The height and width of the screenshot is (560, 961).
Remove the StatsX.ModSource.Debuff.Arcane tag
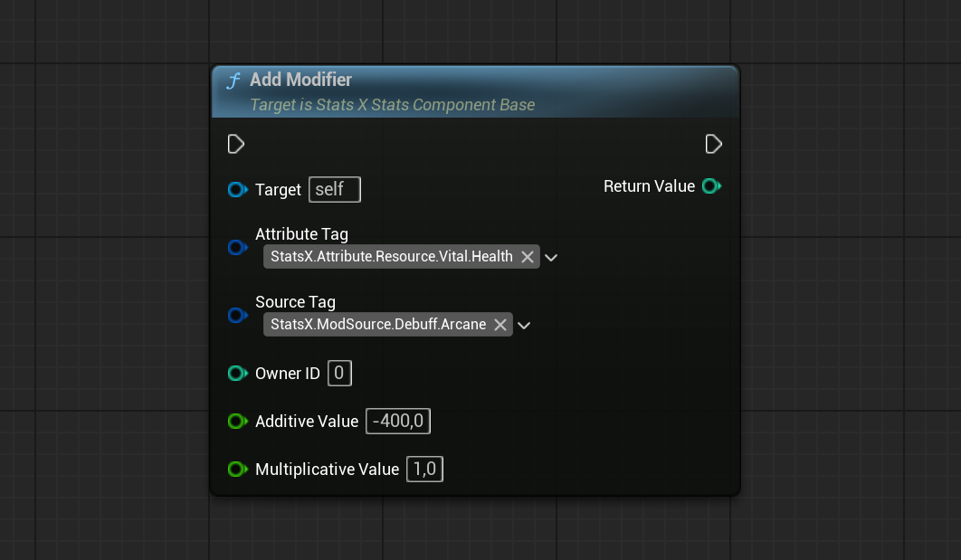[500, 324]
